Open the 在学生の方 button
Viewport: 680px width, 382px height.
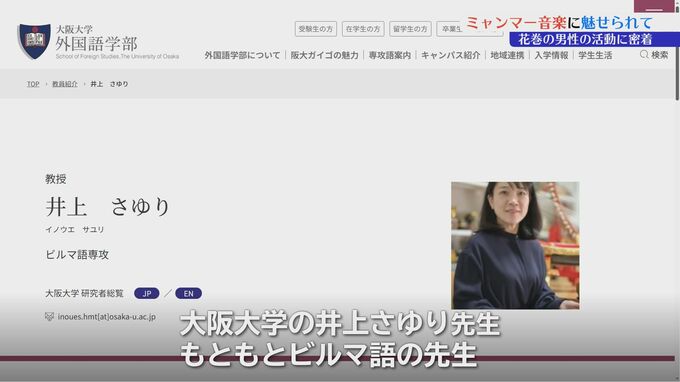[363, 29]
